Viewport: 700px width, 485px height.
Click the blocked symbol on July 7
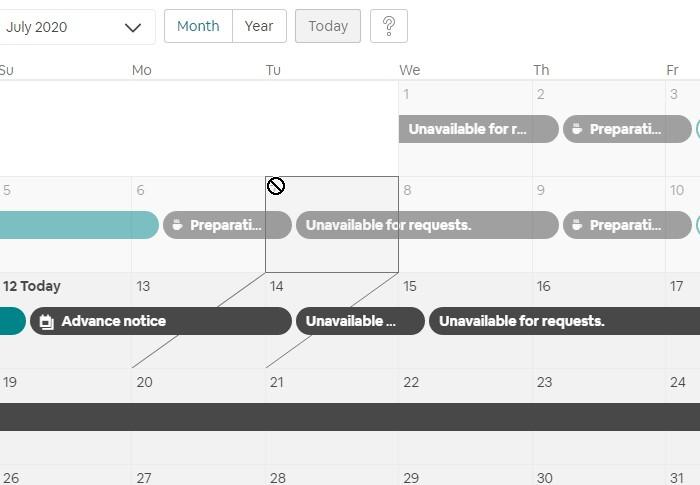click(276, 186)
